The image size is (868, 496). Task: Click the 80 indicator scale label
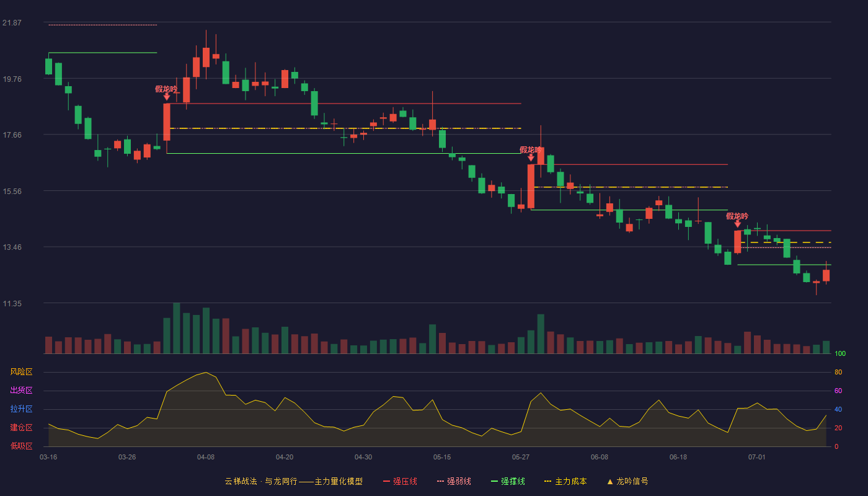838,372
